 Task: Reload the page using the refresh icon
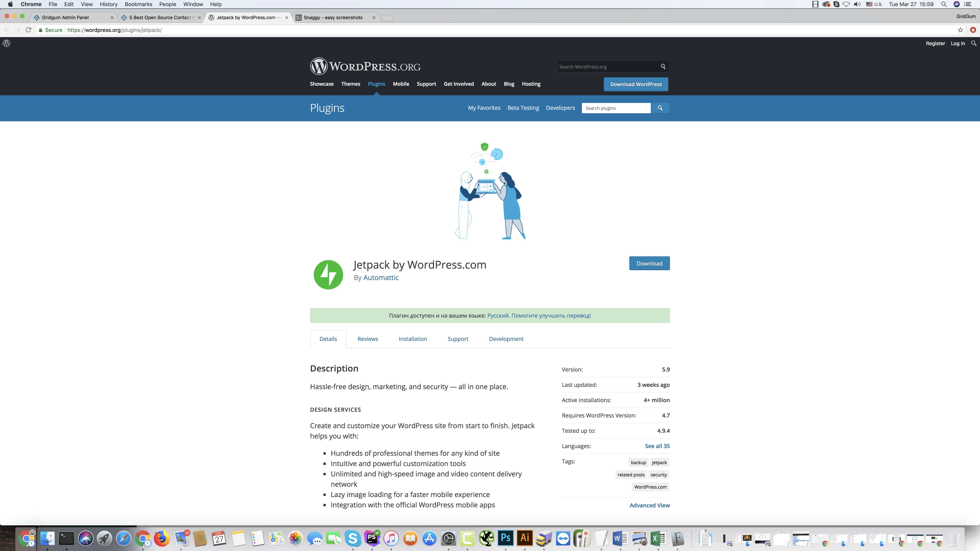tap(28, 30)
